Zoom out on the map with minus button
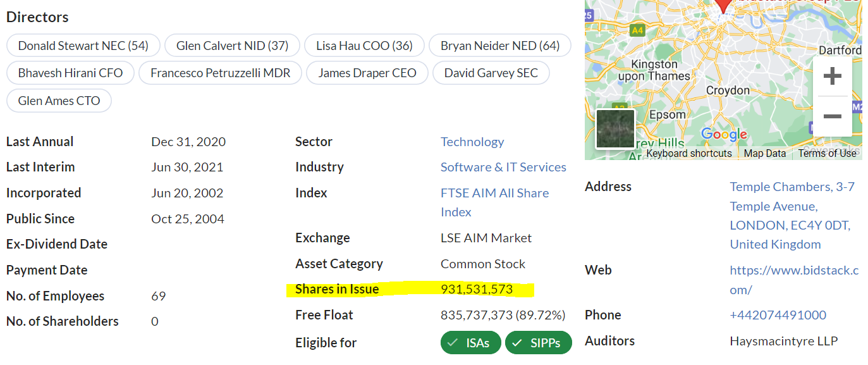The width and height of the screenshot is (868, 365). click(832, 116)
